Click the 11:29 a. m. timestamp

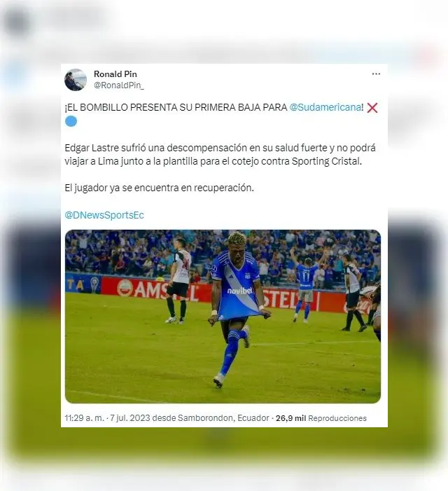tap(84, 418)
